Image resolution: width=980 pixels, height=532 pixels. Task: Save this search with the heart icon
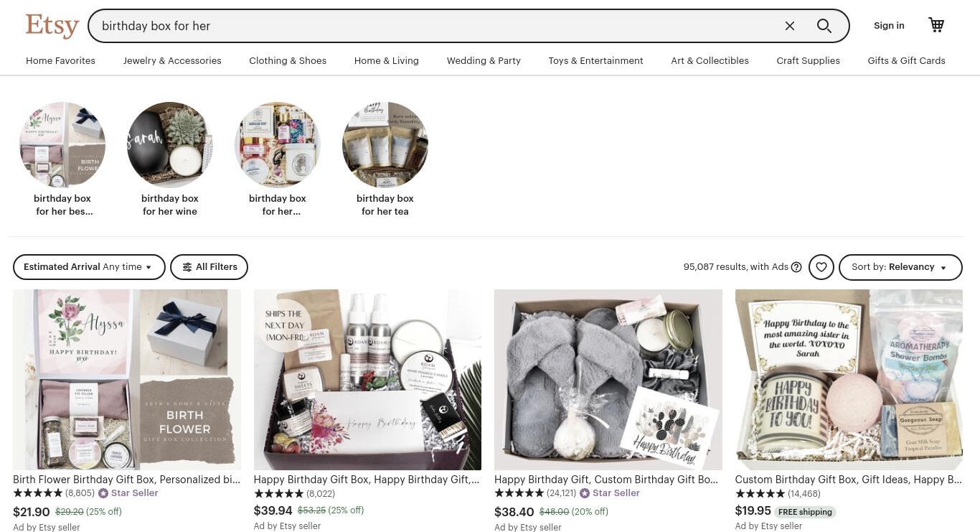click(821, 267)
